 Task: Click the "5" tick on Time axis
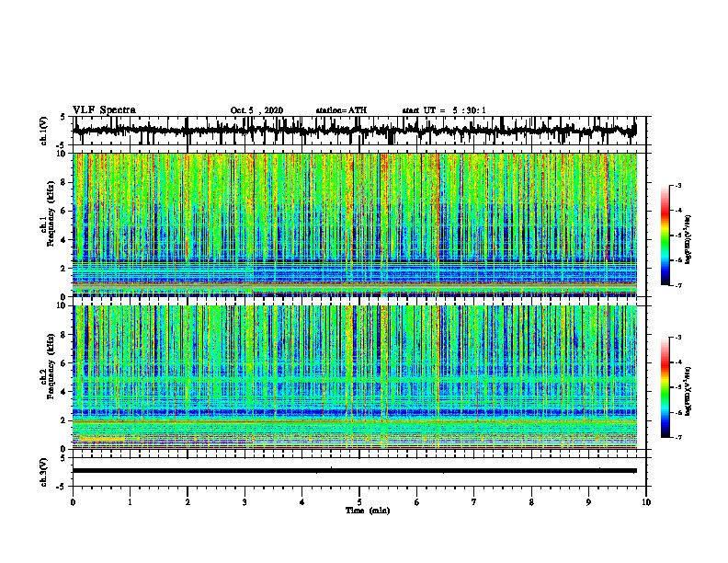click(x=359, y=502)
